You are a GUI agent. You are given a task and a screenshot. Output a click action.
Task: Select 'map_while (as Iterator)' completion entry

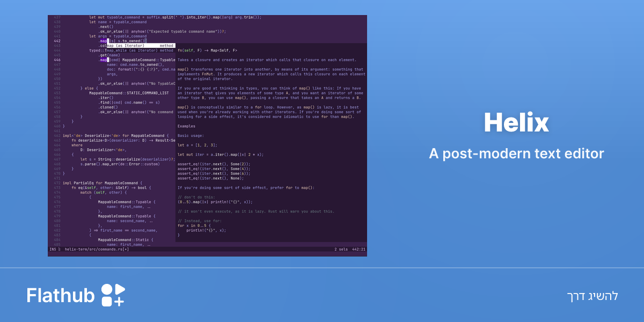tap(131, 50)
